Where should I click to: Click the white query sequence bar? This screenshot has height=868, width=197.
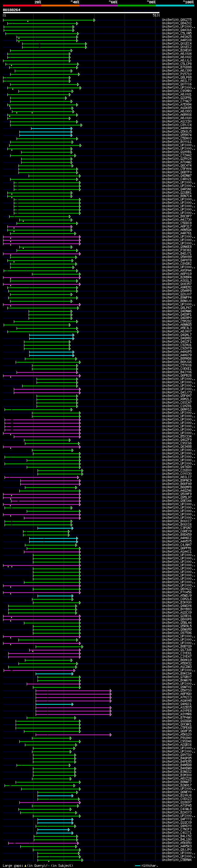(x=81, y=13)
